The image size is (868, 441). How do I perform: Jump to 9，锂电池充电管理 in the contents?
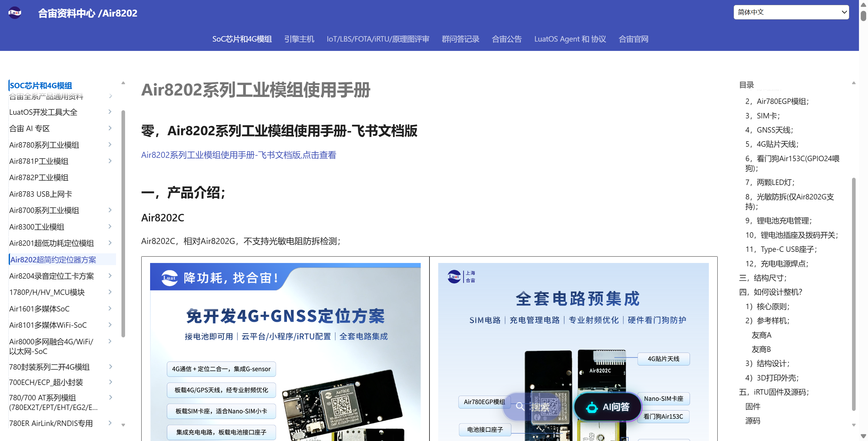[779, 221]
